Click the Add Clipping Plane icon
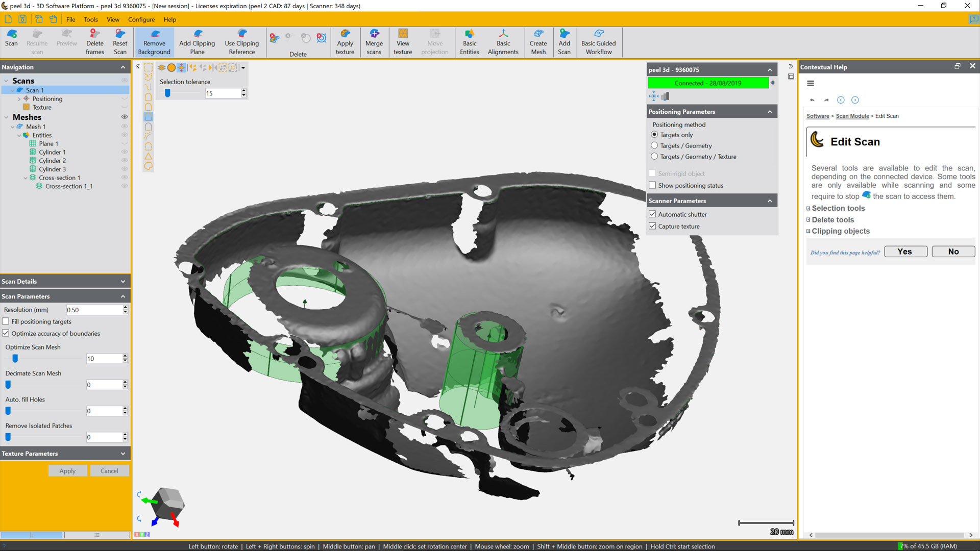Image resolution: width=980 pixels, height=551 pixels. point(197,42)
